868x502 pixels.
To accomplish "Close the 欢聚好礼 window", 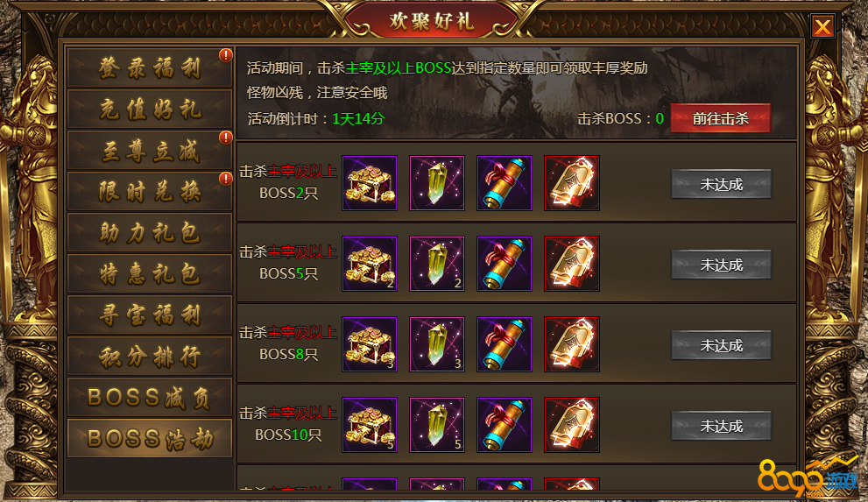I will point(822,26).
